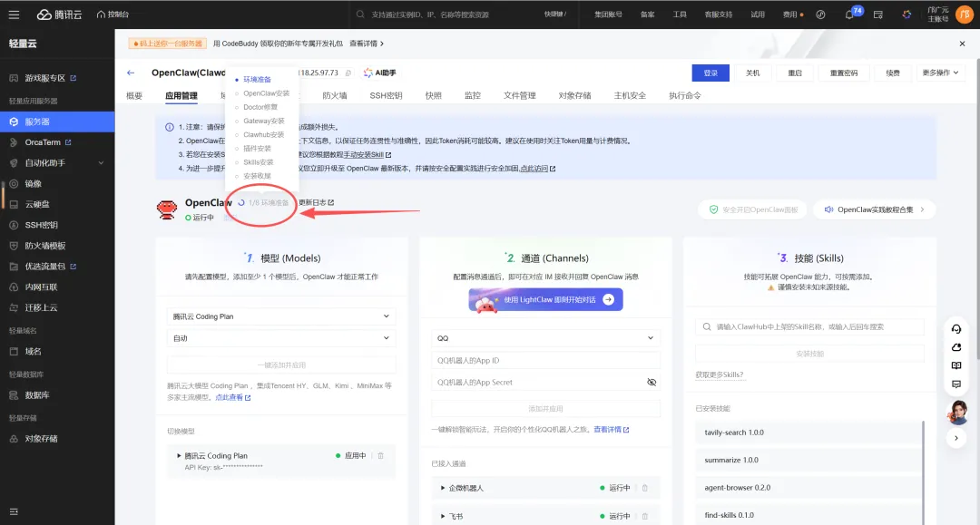Select 服务器 in the sidebar
980x525 pixels.
pos(57,122)
